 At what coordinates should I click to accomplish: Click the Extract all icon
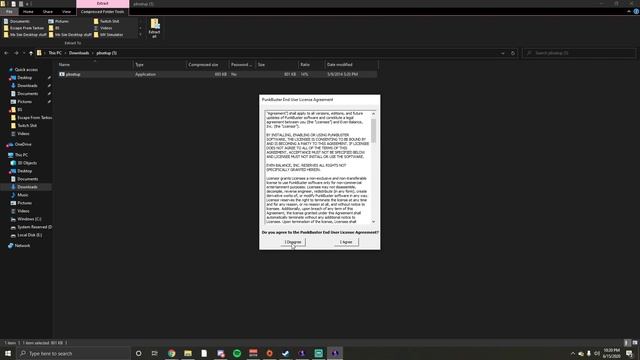[x=154, y=28]
